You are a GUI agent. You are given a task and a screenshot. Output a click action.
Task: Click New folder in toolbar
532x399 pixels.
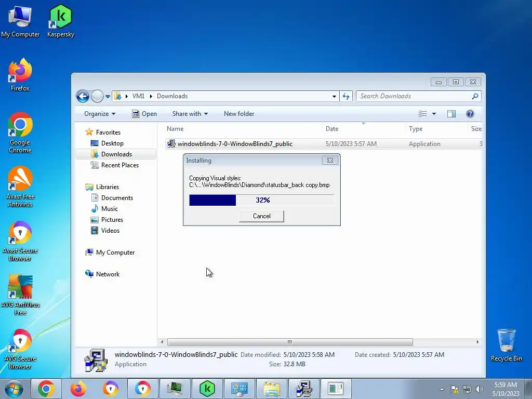(239, 114)
